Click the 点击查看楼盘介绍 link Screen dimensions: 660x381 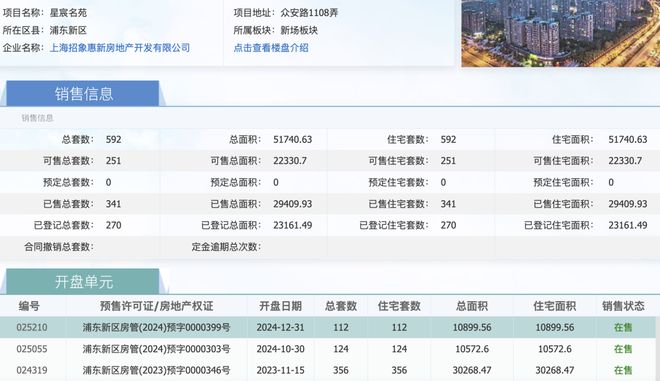click(271, 48)
